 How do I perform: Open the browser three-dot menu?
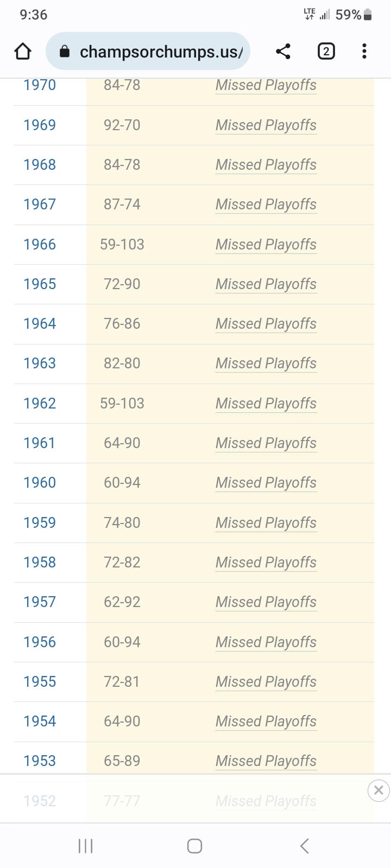pyautogui.click(x=364, y=52)
